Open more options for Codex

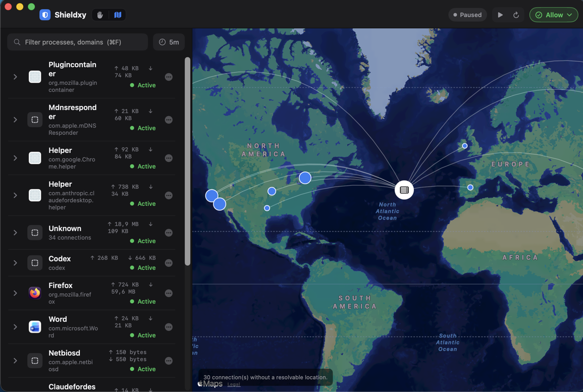(169, 263)
